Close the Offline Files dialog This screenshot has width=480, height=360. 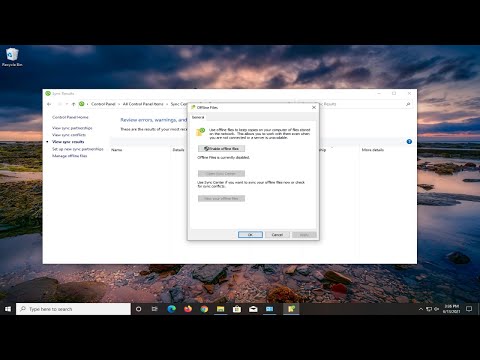tap(314, 107)
